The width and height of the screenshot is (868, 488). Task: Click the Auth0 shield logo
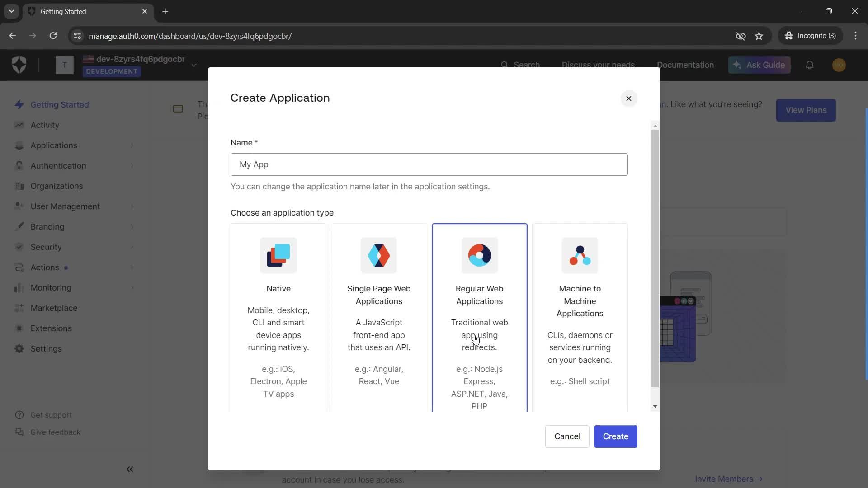click(x=19, y=65)
